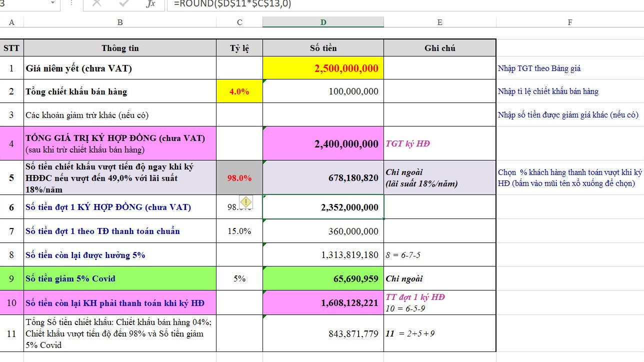This screenshot has width=644, height=362.
Task: Expand the Name Box dropdown arrow
Action: (53, 3)
